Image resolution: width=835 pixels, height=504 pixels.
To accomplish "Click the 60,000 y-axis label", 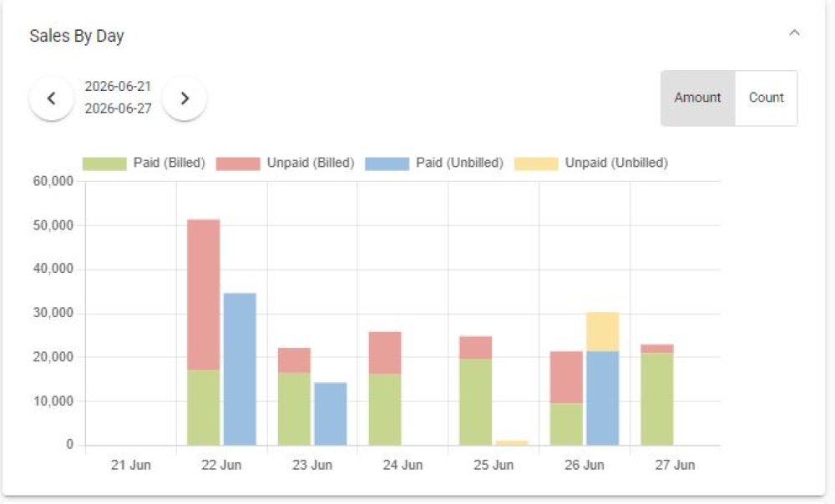I will coord(53,181).
